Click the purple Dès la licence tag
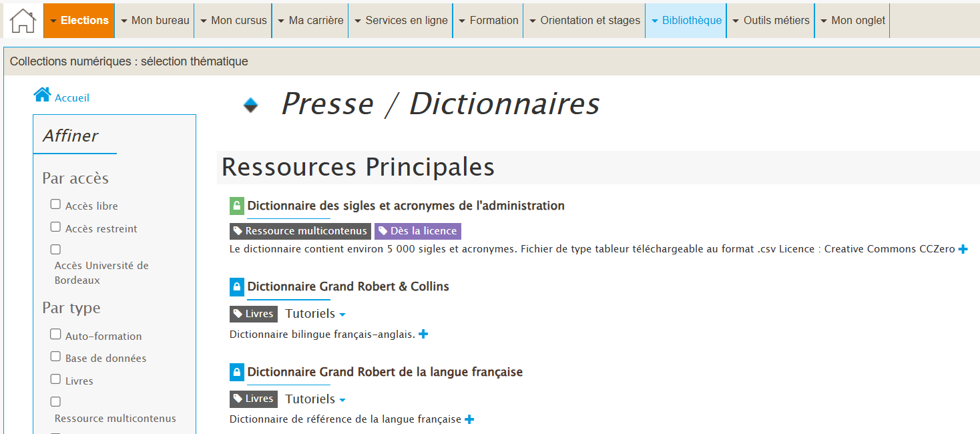Viewport: 980px width, 434px height. coord(418,231)
